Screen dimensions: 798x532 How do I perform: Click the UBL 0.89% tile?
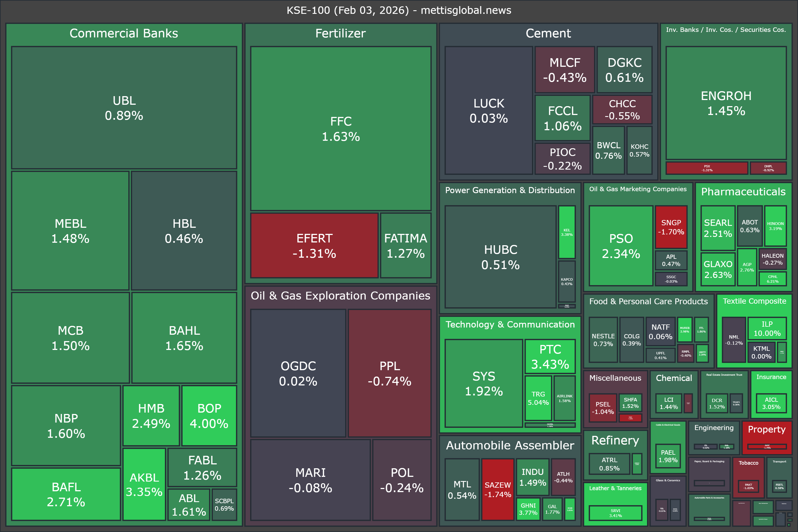124,108
